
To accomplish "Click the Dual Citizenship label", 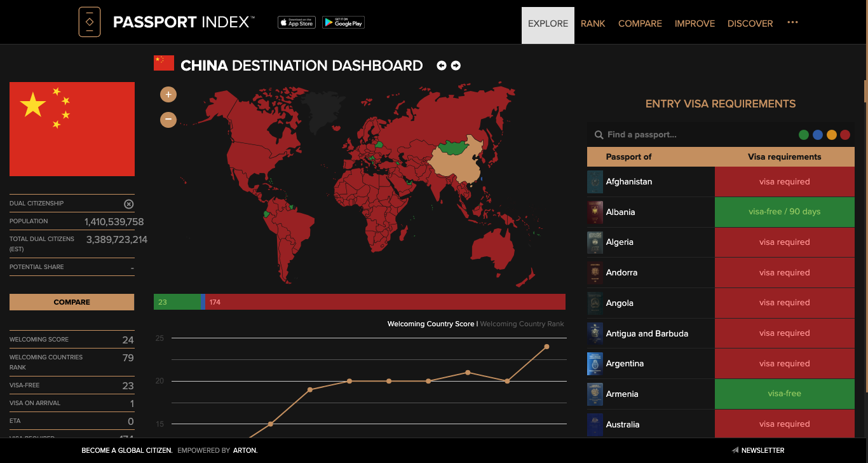I will [36, 204].
